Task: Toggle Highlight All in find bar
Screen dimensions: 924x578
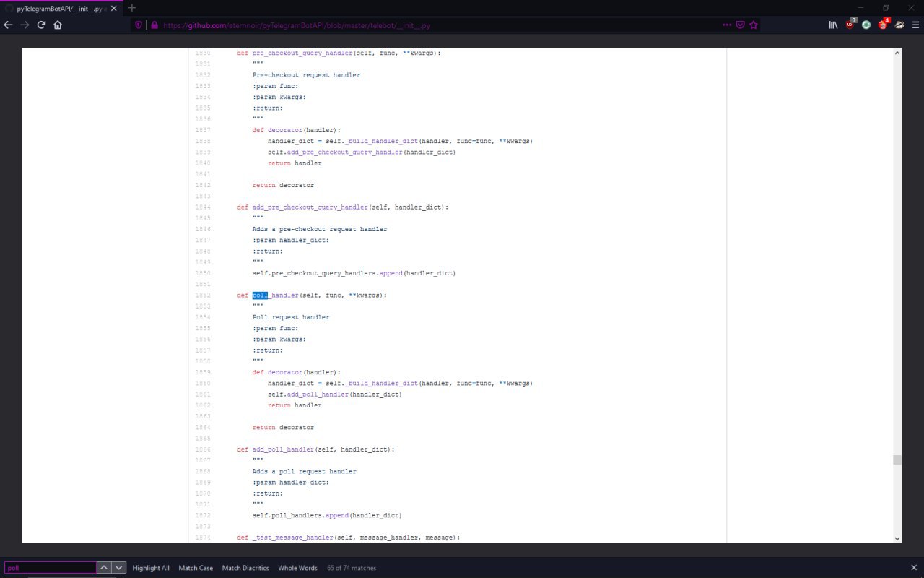Action: tap(151, 568)
